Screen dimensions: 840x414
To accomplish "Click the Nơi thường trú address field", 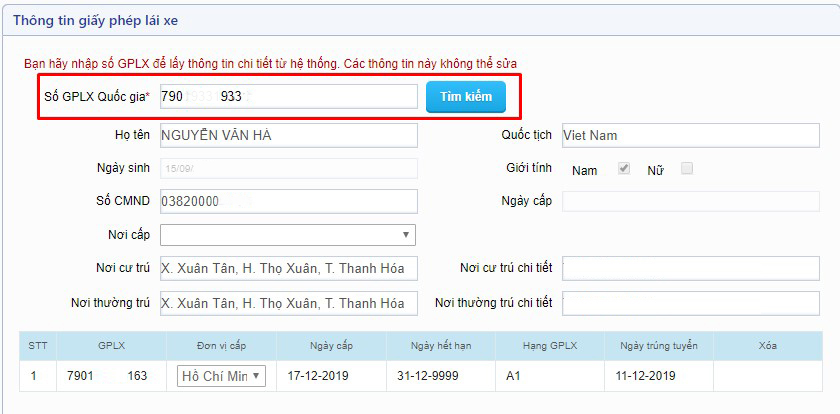I will 287,302.
